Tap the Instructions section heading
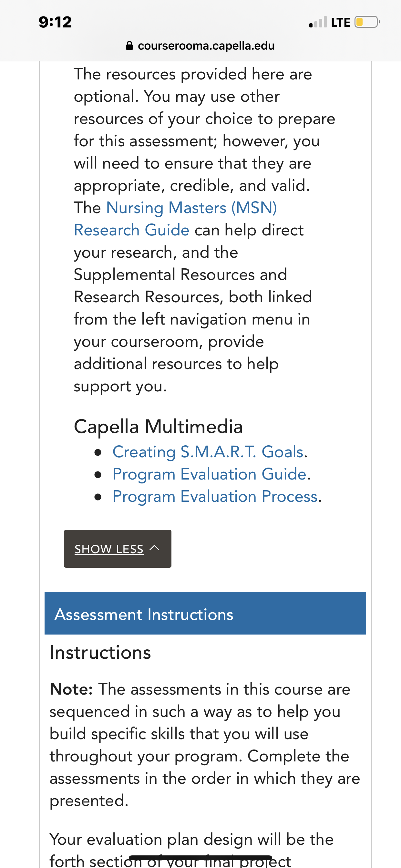Viewport: 401px width, 868px height. pyautogui.click(x=100, y=652)
